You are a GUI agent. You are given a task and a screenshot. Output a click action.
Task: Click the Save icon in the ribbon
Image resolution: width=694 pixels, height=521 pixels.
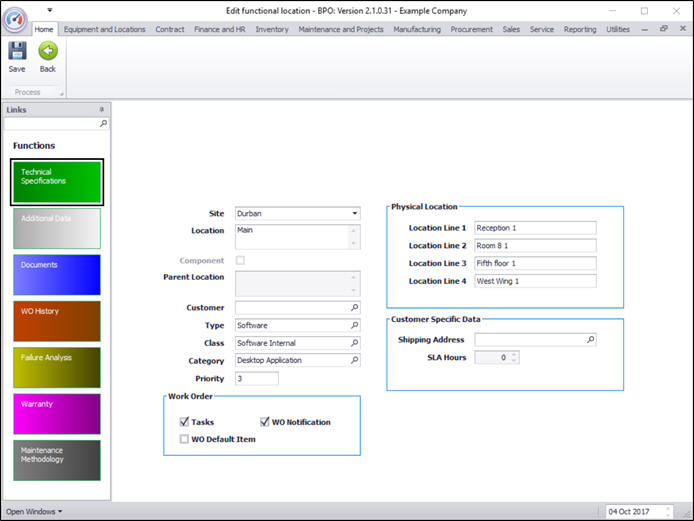(x=17, y=52)
